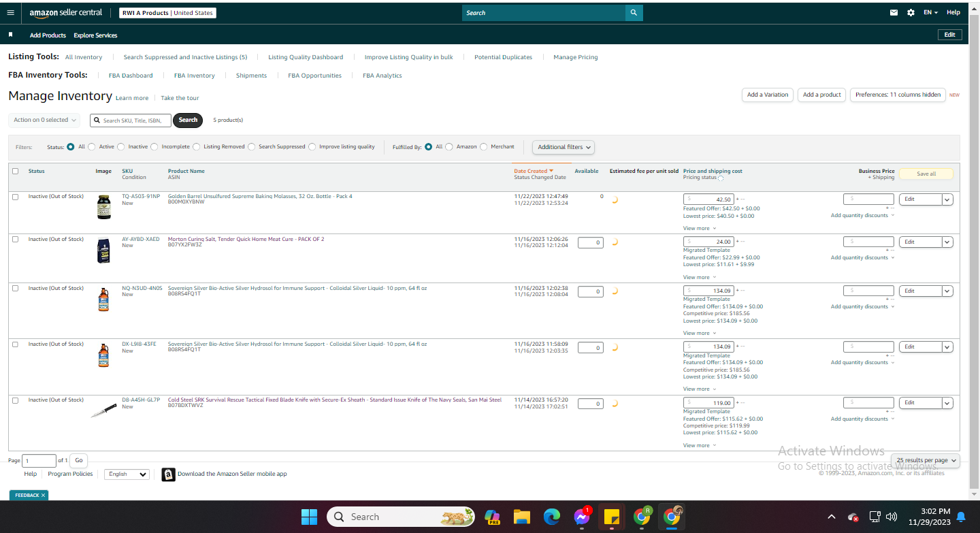Click the Add a Variation button
The image size is (980, 533).
tap(768, 95)
